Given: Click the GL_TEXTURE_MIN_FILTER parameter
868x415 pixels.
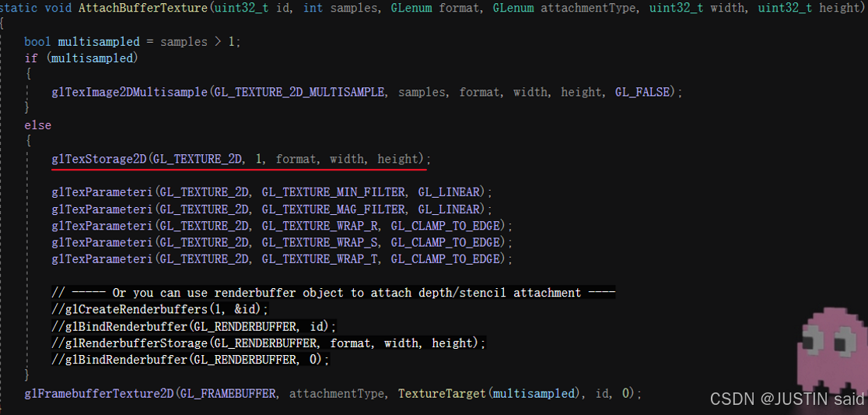Looking at the screenshot, I should tap(333, 192).
